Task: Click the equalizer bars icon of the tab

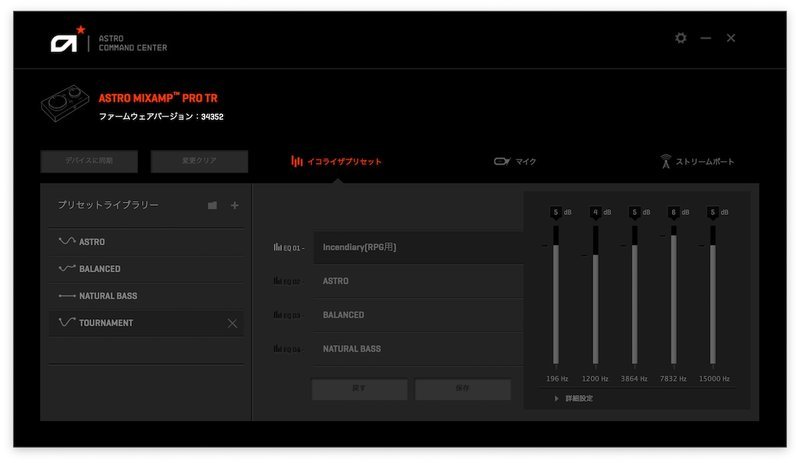Action: [296, 161]
